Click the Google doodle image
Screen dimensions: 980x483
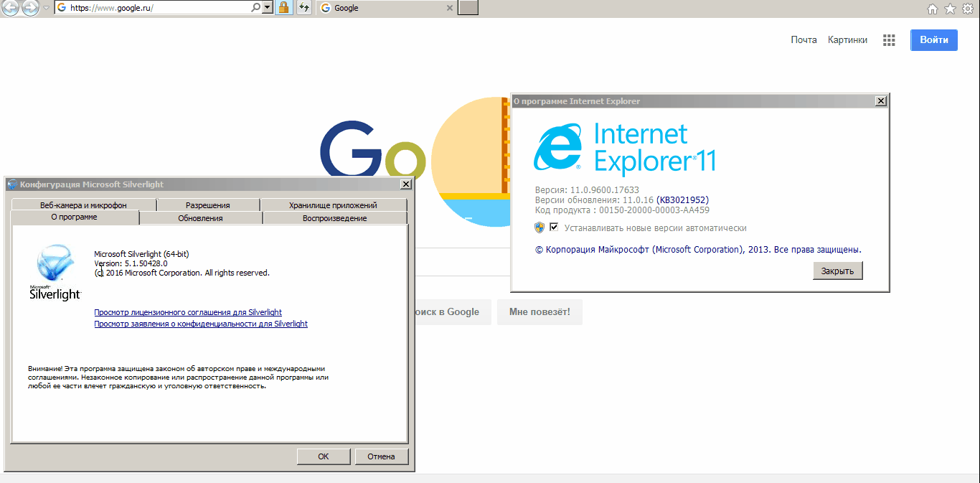pos(415,161)
